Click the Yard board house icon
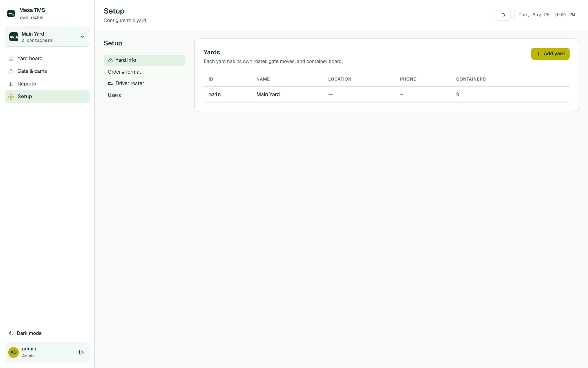The image size is (588, 368). coord(11,59)
